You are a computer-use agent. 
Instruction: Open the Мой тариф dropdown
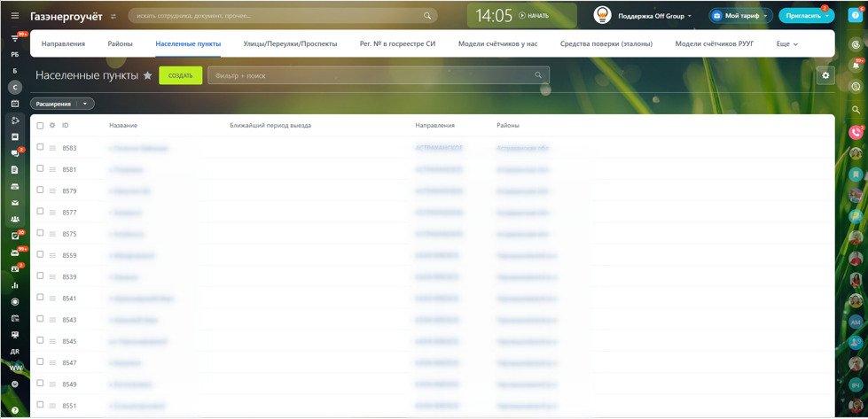point(740,16)
